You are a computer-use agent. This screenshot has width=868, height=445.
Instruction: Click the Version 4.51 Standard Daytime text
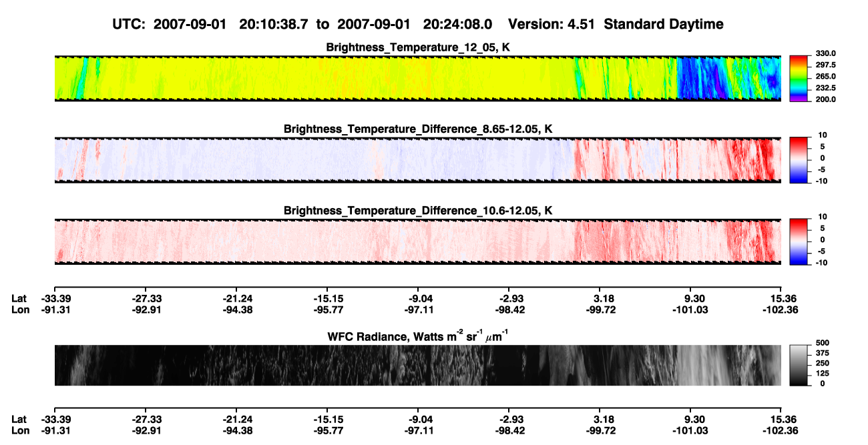[x=616, y=24]
